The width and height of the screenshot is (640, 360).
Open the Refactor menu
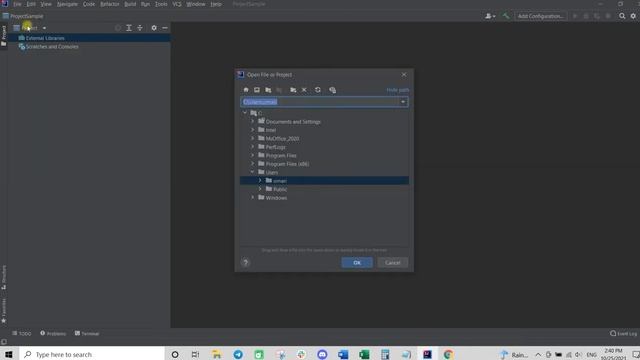tap(109, 4)
